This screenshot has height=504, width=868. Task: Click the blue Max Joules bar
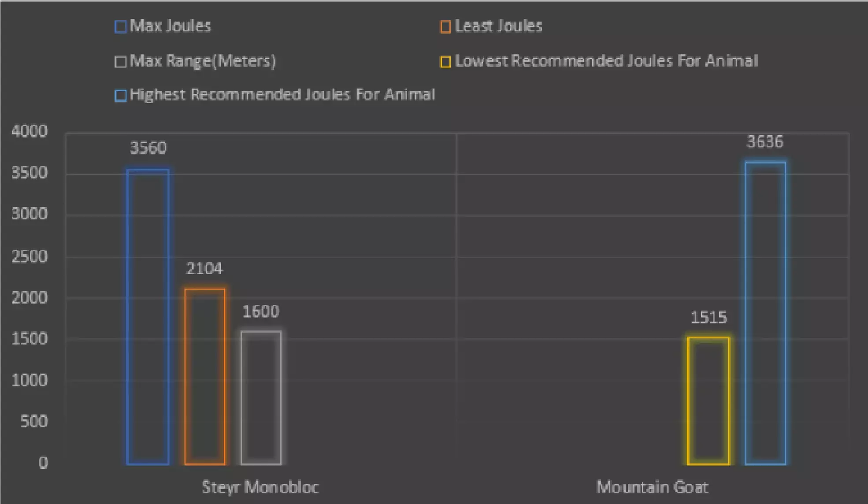point(148,317)
